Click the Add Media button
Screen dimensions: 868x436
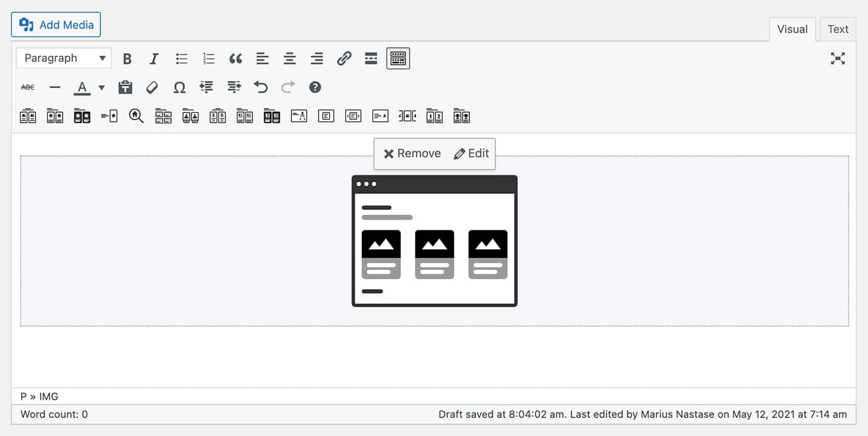(x=56, y=25)
